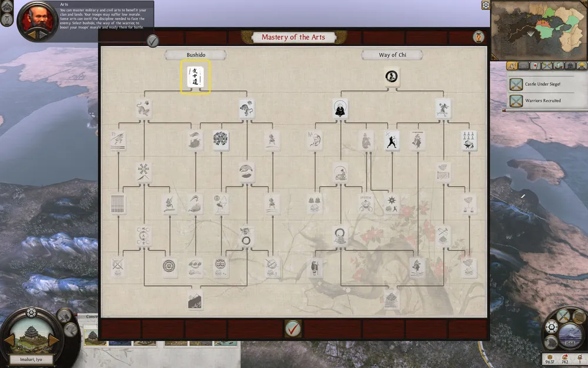Show the previous advisor message
This screenshot has height=368, width=588.
[32, 35]
